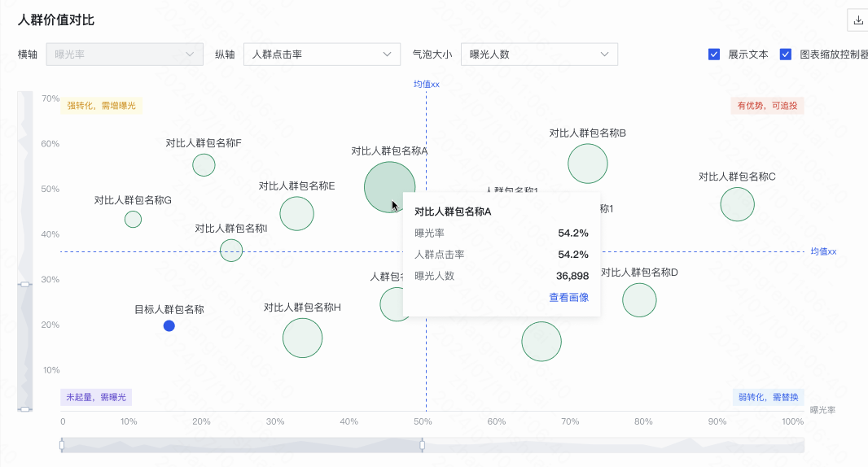Click the horizontal zoom slider right handle
This screenshot has width=868, height=467.
click(423, 445)
